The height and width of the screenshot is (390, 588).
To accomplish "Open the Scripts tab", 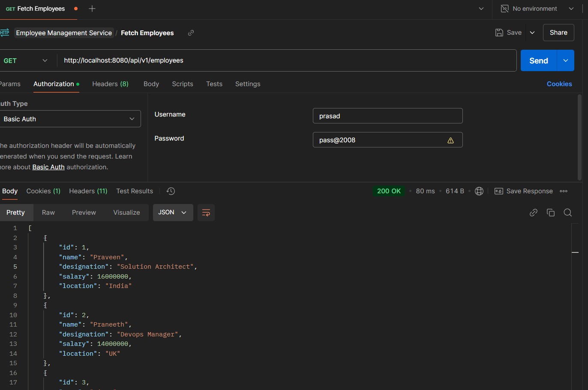I will pos(183,84).
